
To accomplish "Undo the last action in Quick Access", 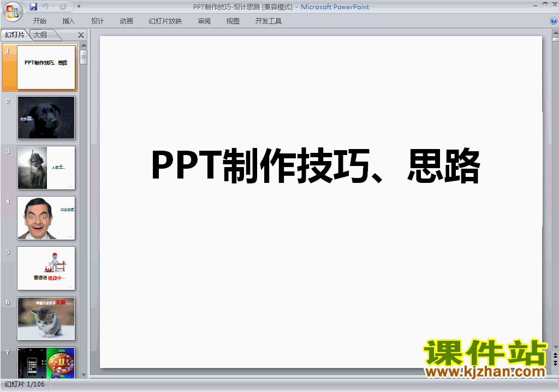I will point(45,7).
